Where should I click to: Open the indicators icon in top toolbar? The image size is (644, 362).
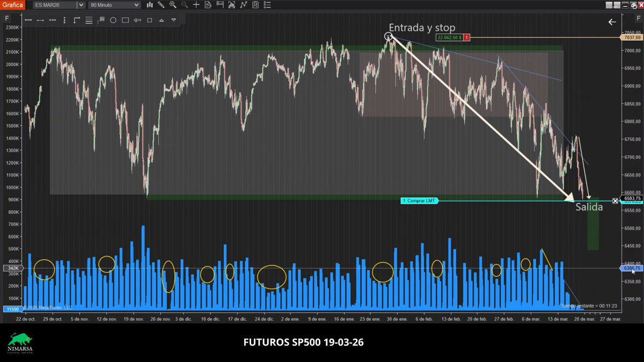pyautogui.click(x=232, y=5)
